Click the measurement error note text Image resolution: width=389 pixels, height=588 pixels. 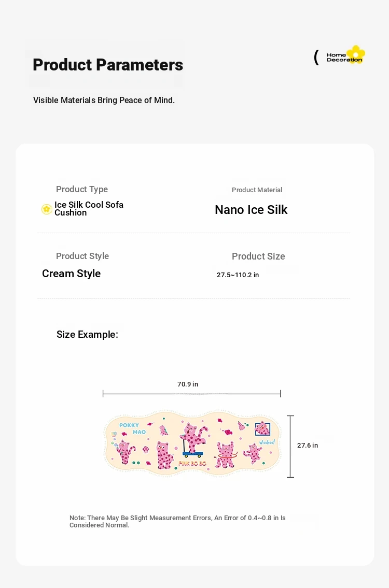tap(177, 521)
